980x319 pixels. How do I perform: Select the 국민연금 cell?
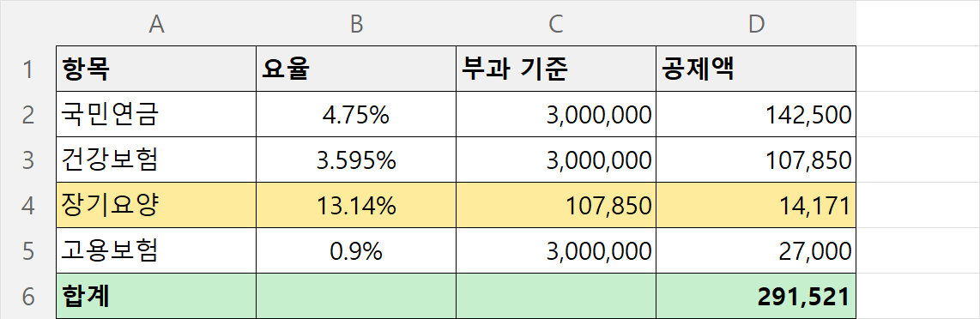click(x=156, y=114)
